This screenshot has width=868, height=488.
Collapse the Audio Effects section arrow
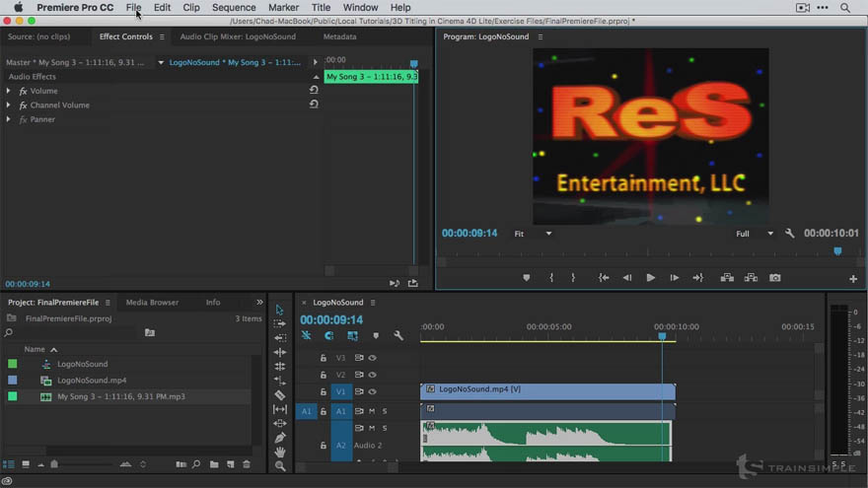[x=316, y=77]
